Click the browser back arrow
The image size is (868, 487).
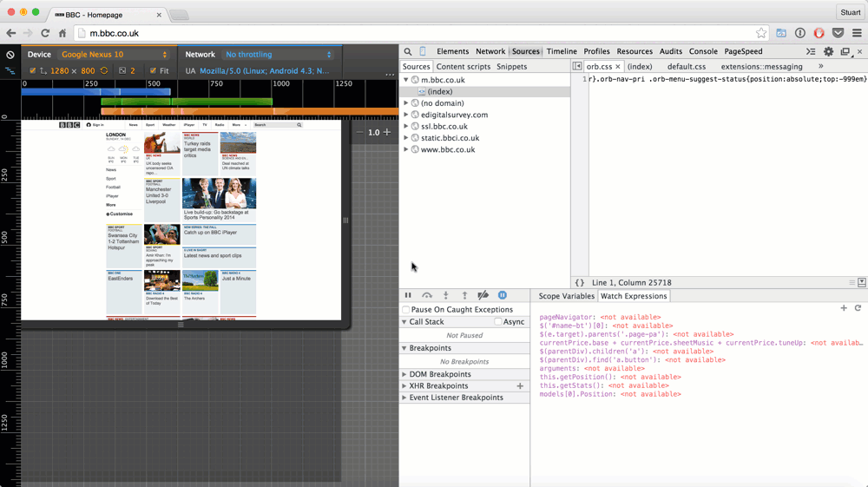(x=11, y=33)
